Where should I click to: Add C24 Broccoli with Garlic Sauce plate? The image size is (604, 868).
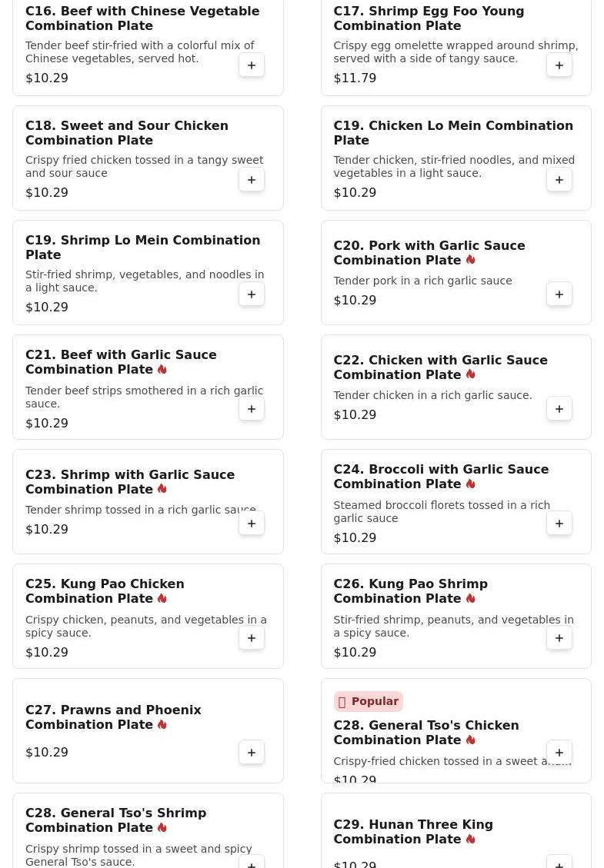point(559,524)
